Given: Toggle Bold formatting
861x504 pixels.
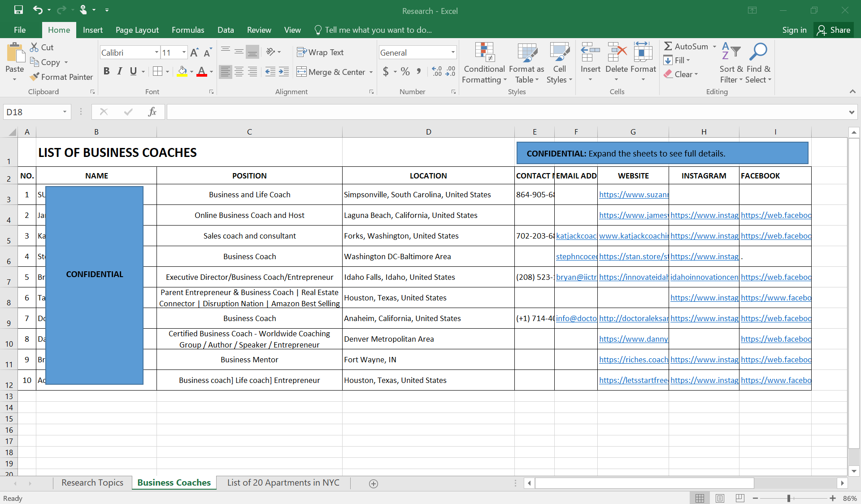Looking at the screenshot, I should click(x=106, y=71).
